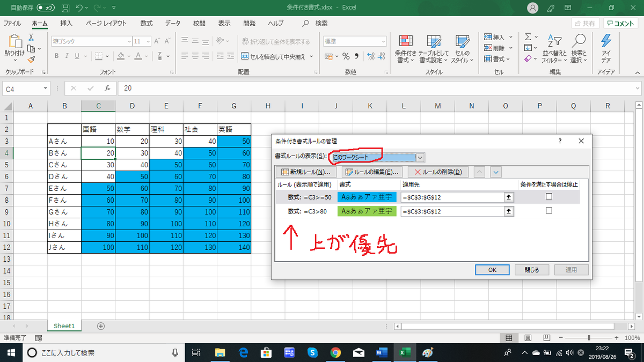Open the font size dropdown

coord(149,41)
